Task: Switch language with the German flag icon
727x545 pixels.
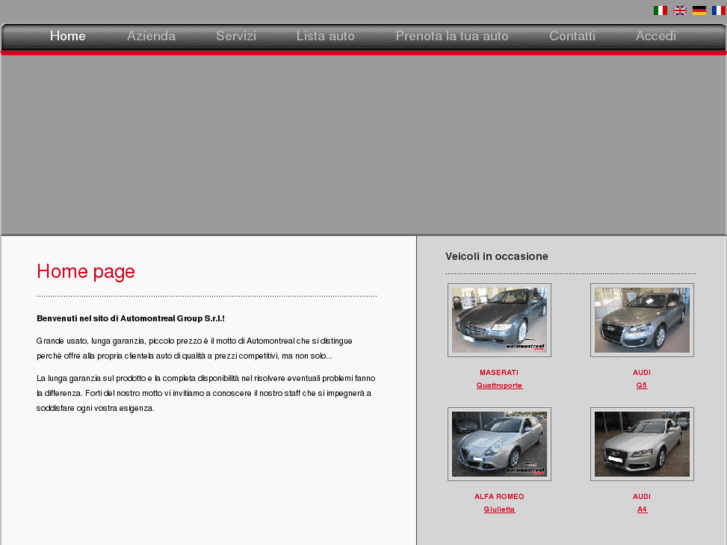Action: point(699,10)
